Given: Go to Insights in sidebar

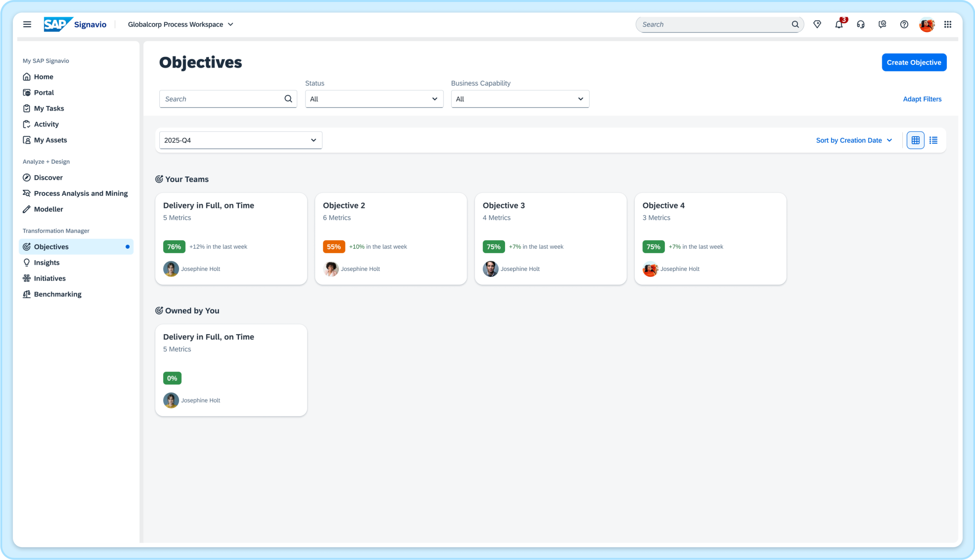Looking at the screenshot, I should [46, 262].
